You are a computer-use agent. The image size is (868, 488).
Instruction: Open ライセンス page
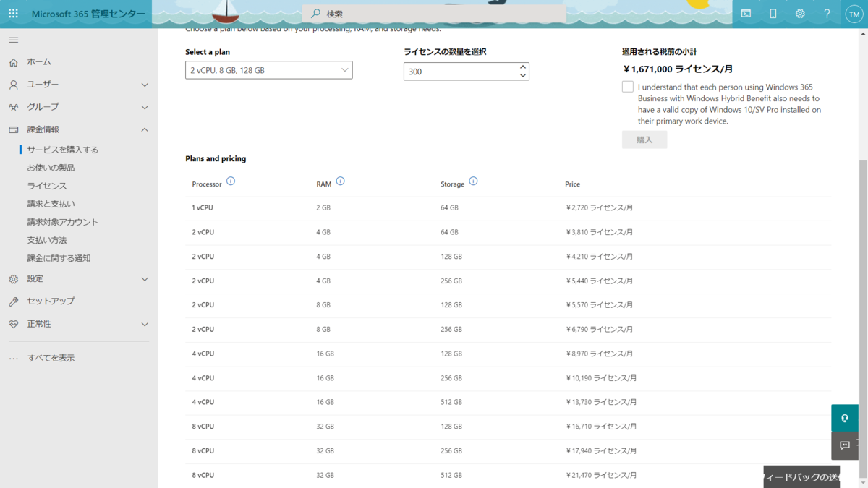(x=47, y=186)
